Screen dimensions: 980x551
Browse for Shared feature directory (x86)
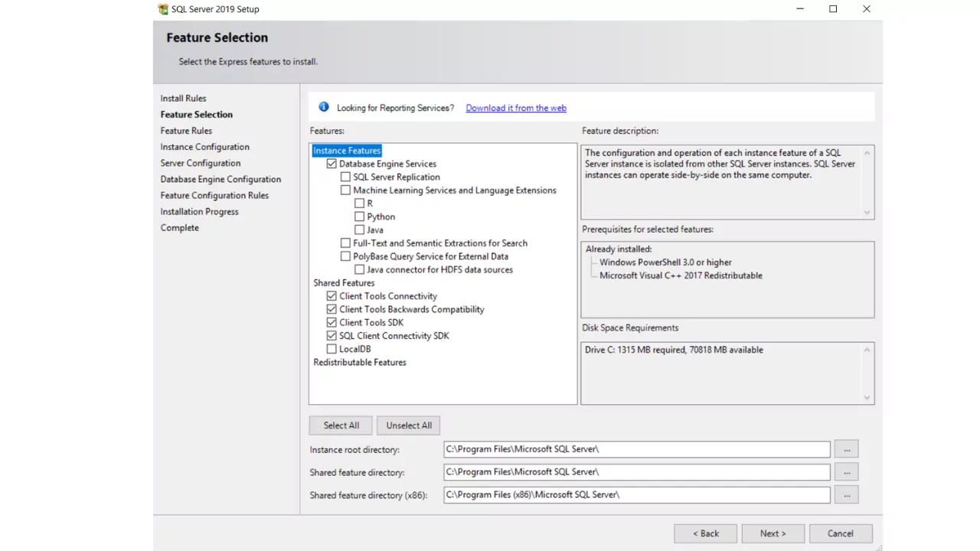(x=847, y=495)
